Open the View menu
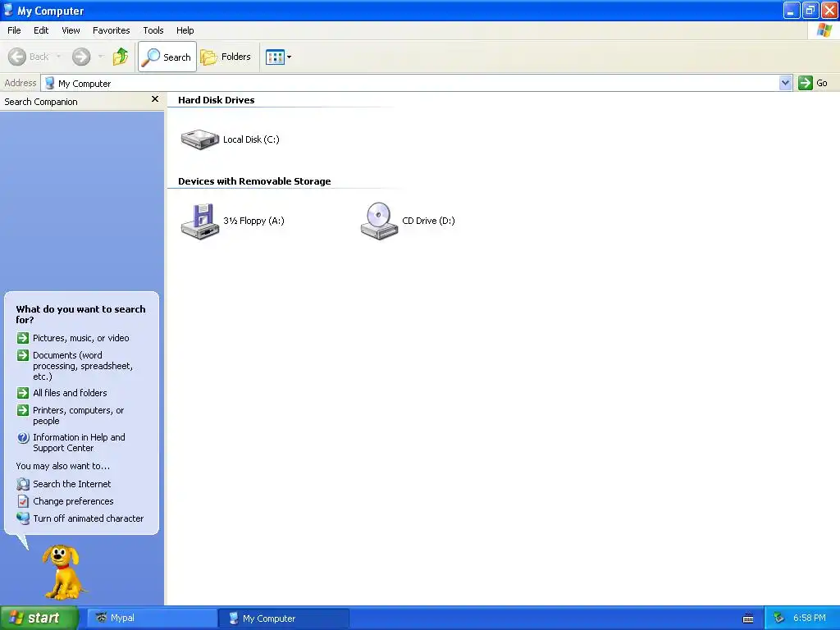The image size is (840, 630). coord(71,30)
